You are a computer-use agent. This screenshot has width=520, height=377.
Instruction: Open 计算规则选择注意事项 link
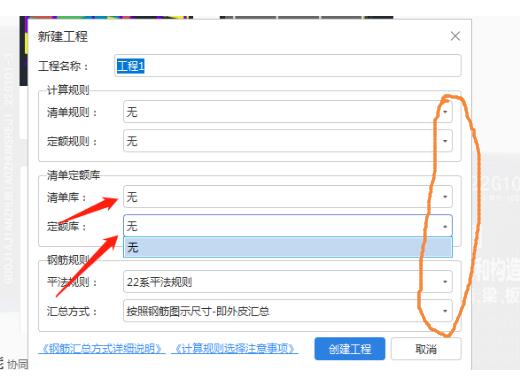pos(235,349)
